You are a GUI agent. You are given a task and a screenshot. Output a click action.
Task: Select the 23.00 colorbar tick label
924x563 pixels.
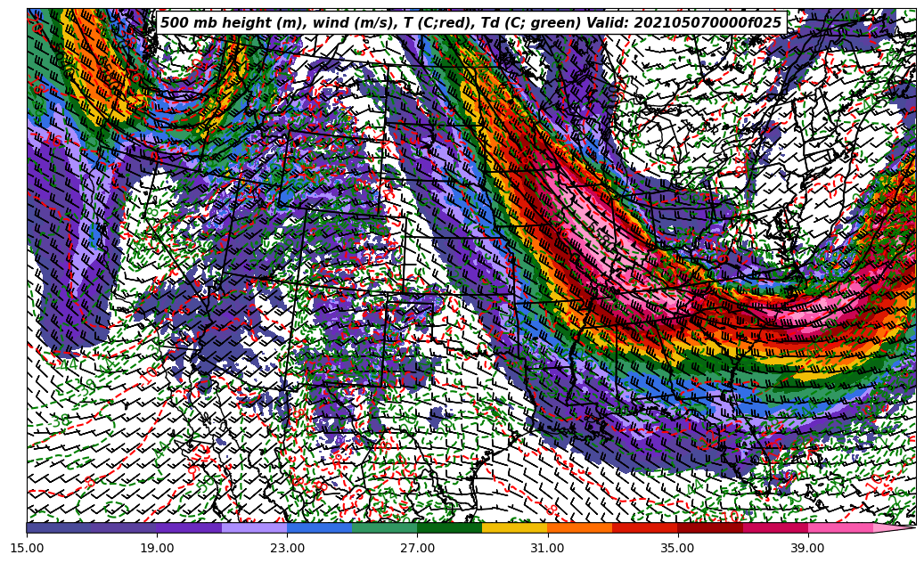pos(287,548)
